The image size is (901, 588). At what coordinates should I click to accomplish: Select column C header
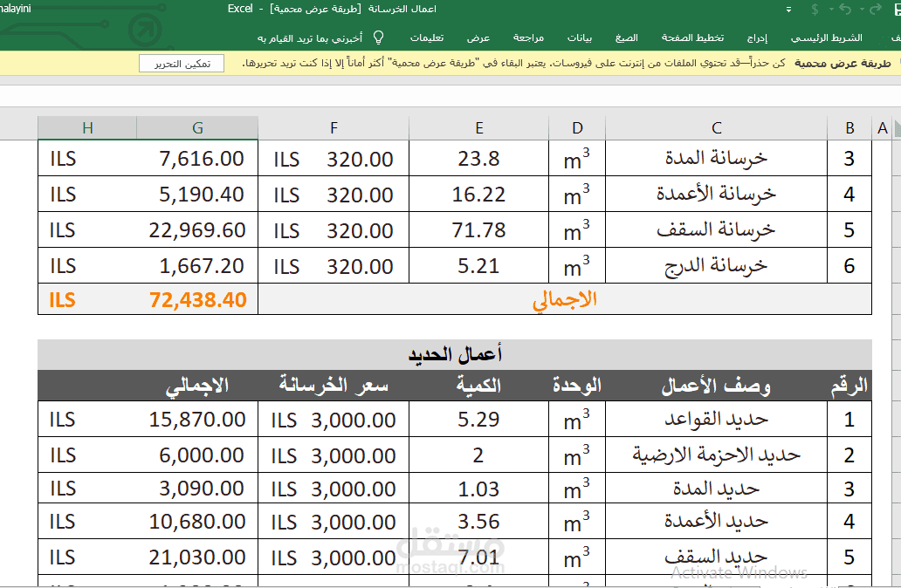[x=717, y=128]
